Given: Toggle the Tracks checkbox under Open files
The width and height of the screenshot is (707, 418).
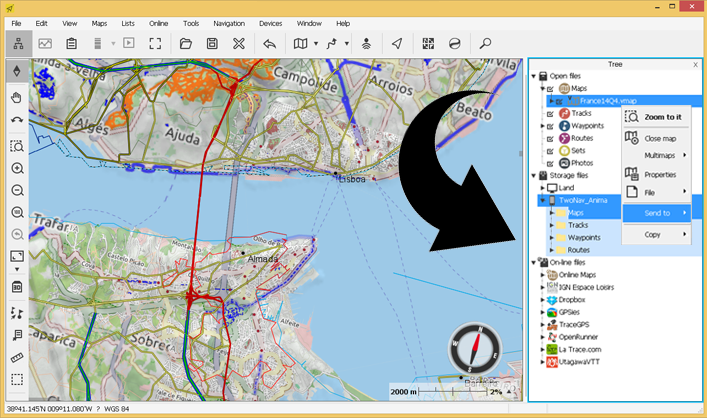Looking at the screenshot, I should coord(551,114).
